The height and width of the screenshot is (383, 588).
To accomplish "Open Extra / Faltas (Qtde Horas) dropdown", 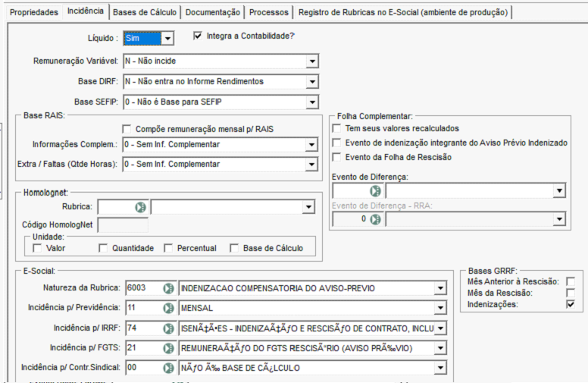I will point(311,165).
